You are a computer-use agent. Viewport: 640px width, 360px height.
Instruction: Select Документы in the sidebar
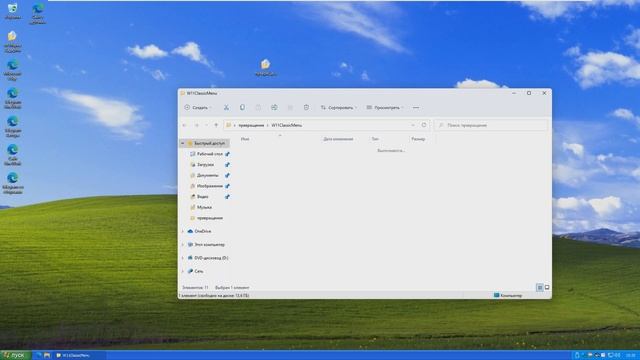[207, 175]
